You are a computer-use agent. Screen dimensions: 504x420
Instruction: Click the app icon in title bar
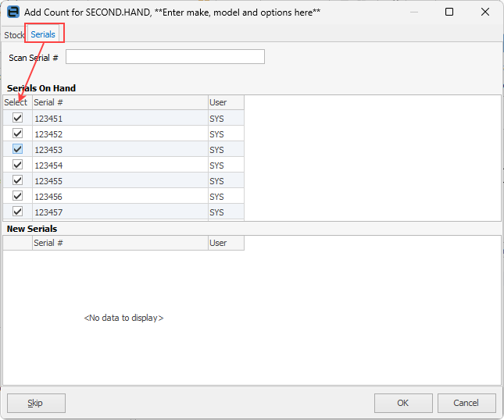point(13,12)
